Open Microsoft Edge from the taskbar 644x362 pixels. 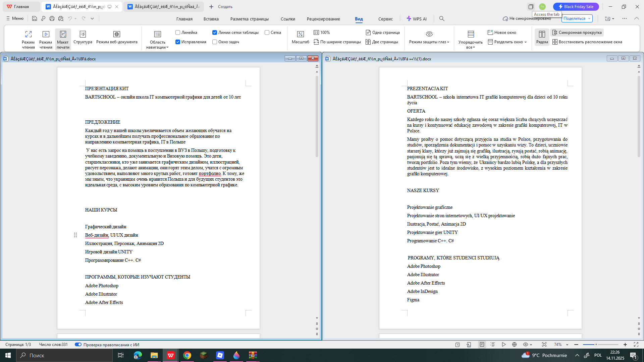click(138, 355)
